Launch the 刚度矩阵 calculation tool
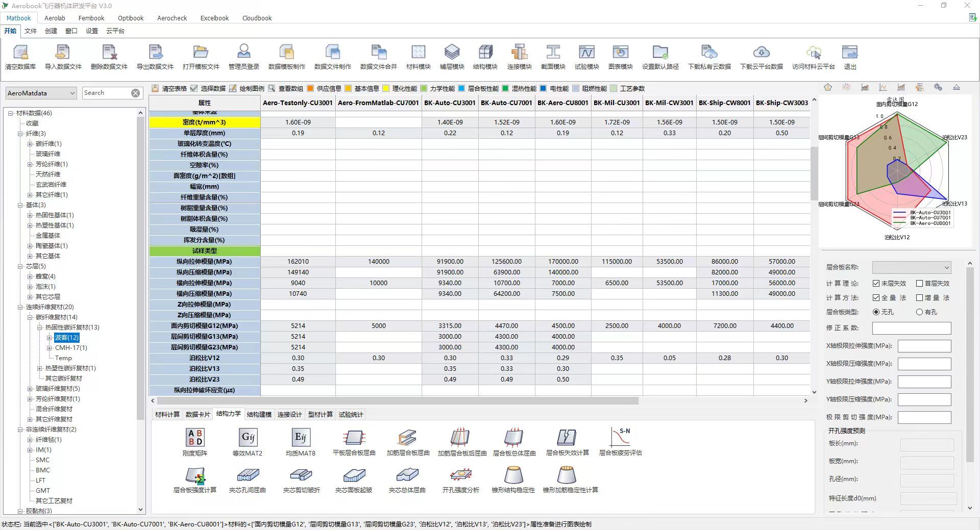The width and height of the screenshot is (980, 530). point(195,438)
